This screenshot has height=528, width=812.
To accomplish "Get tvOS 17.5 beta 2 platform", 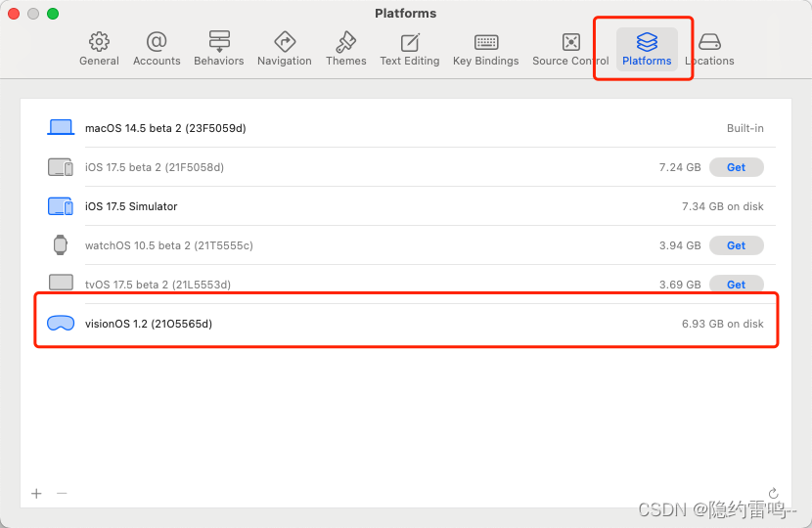I will click(736, 285).
